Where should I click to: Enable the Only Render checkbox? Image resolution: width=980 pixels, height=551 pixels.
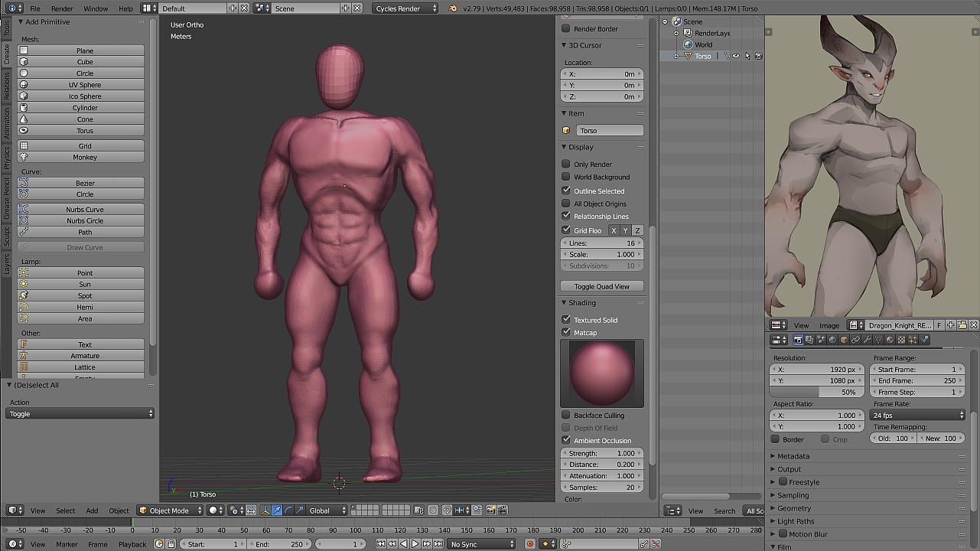click(566, 164)
